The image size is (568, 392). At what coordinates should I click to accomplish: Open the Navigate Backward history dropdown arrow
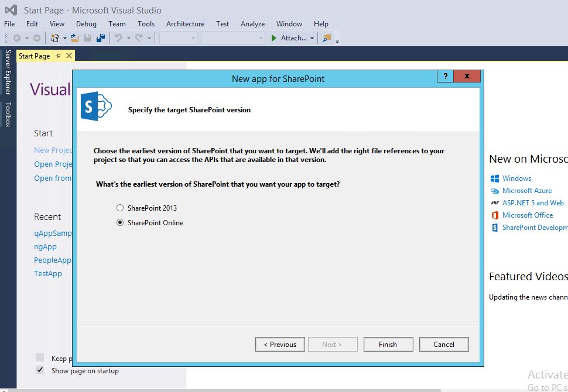pos(26,38)
